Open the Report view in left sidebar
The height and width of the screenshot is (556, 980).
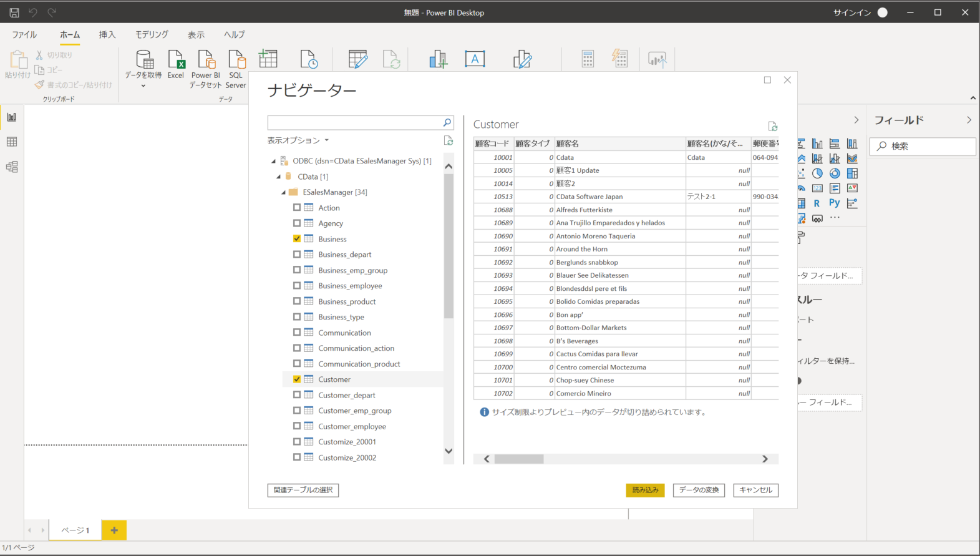12,117
